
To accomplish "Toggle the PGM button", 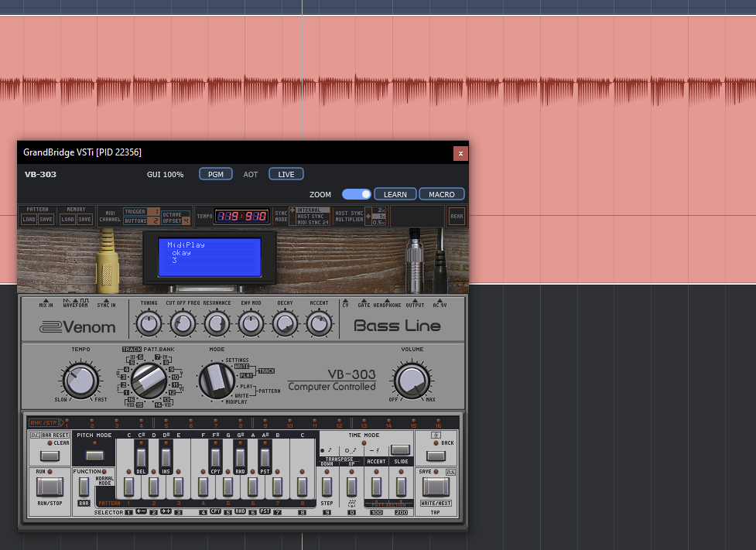I will pos(216,174).
